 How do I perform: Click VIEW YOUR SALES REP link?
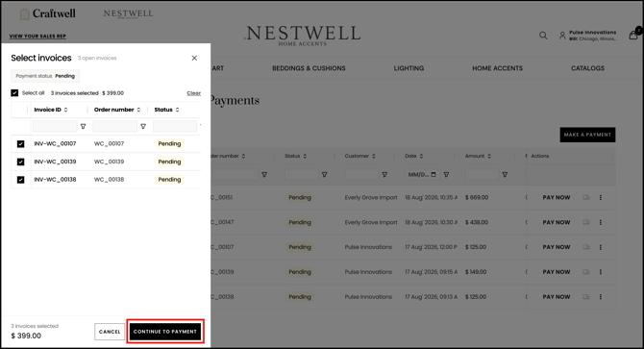click(x=37, y=37)
